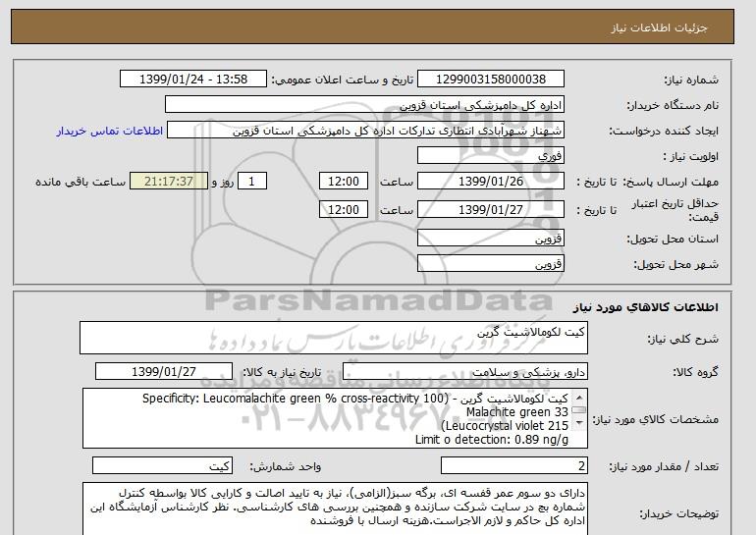The image size is (756, 535).
Task: Click the remaining time counter 21:17:37
Action: pyautogui.click(x=169, y=182)
